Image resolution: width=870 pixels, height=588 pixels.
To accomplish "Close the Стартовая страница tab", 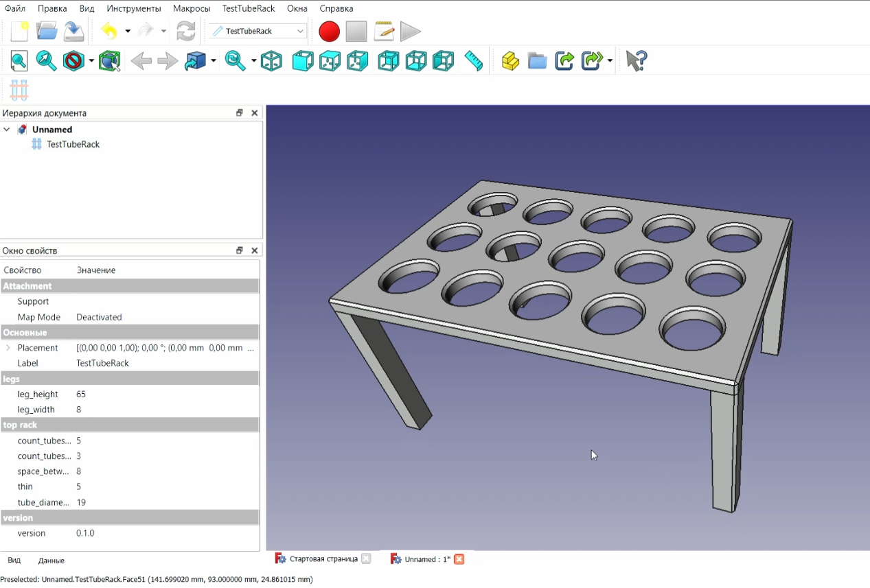I will [366, 559].
